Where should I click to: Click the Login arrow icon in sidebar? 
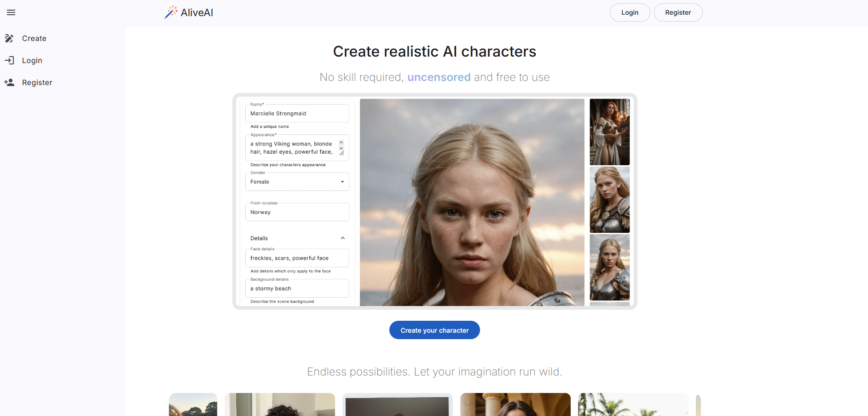(9, 60)
